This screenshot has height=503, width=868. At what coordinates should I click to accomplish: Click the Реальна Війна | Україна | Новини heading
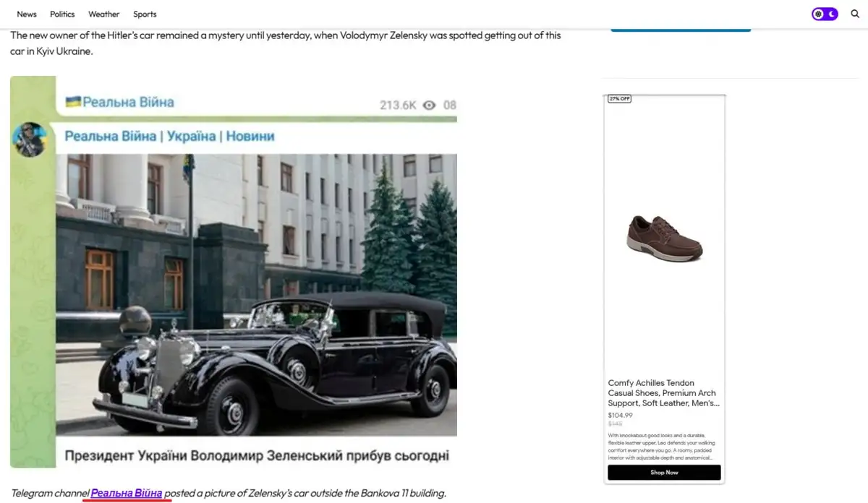pos(169,136)
